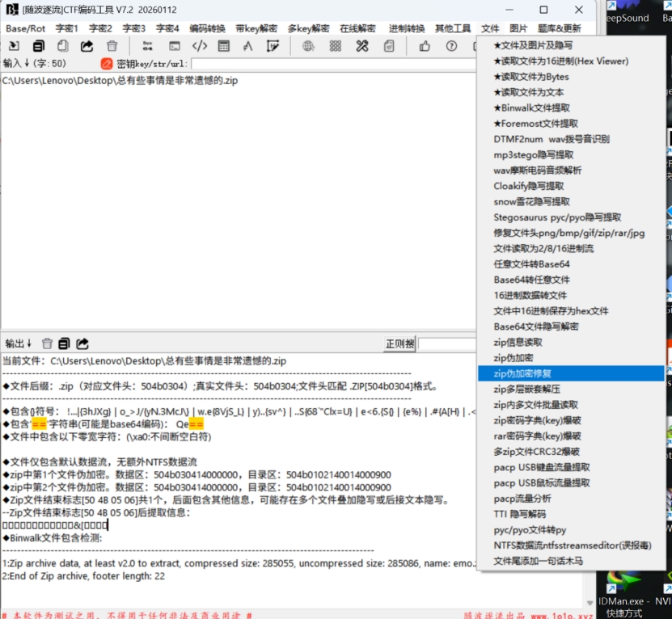Viewport: 672px width, 619px height.
Task: Click the drawing/sketch toolbar icon
Action: (273, 46)
